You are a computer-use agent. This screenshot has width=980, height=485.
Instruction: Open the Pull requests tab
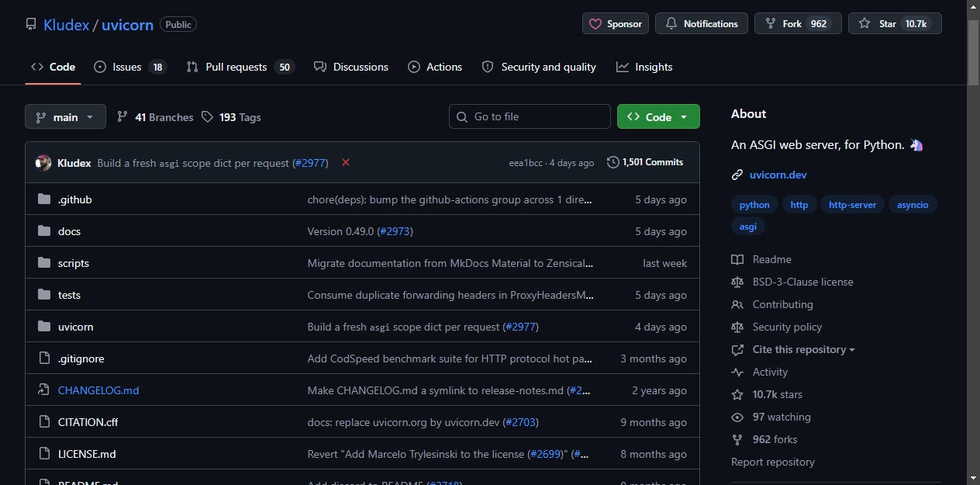(x=240, y=67)
